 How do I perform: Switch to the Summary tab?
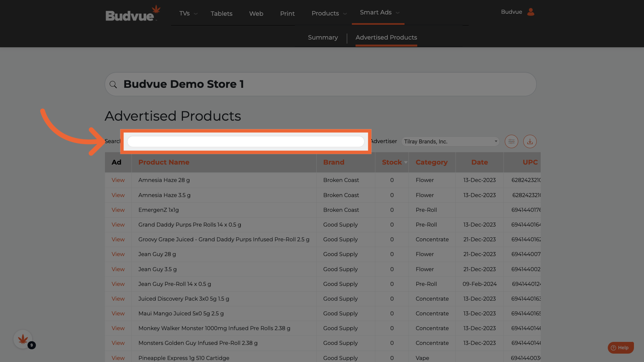pyautogui.click(x=323, y=38)
